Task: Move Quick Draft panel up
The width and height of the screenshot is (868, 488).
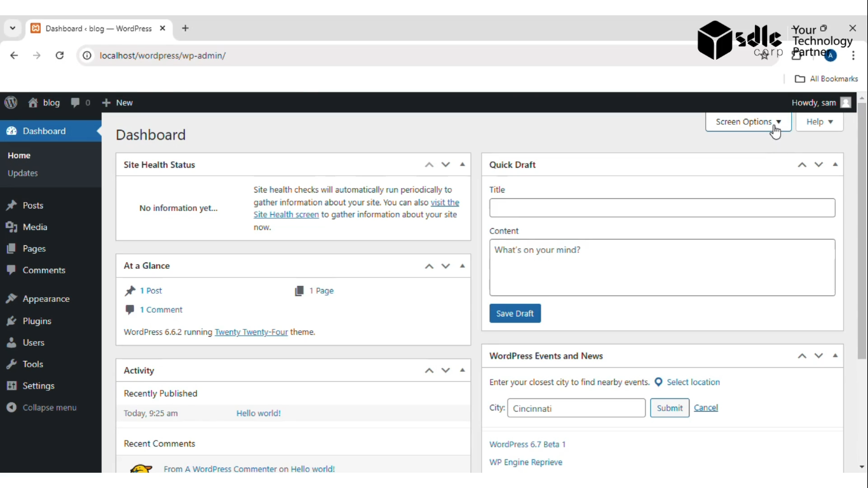Action: [x=802, y=165]
